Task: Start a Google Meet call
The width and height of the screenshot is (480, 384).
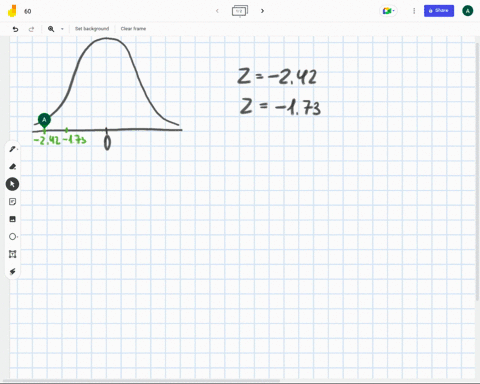Action: [388, 11]
